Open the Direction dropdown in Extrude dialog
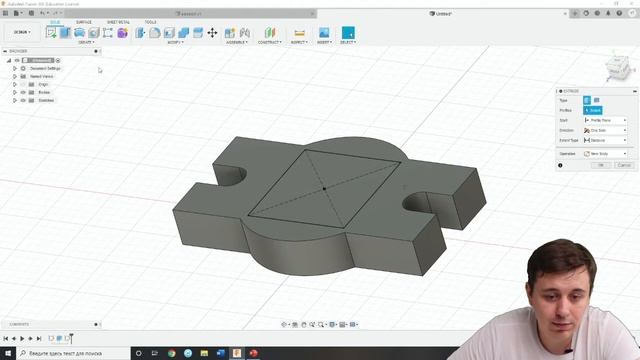640x360 pixels. click(605, 130)
